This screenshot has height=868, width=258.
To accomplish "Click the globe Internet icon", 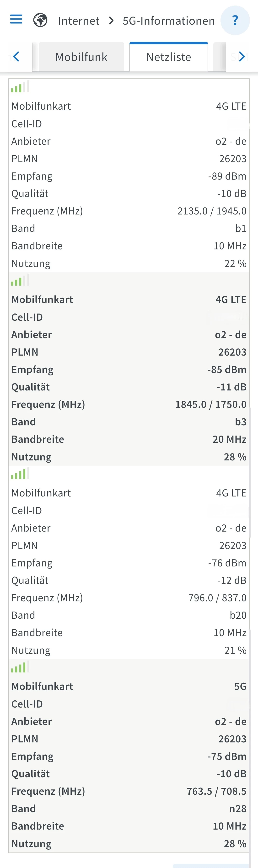I will [40, 20].
